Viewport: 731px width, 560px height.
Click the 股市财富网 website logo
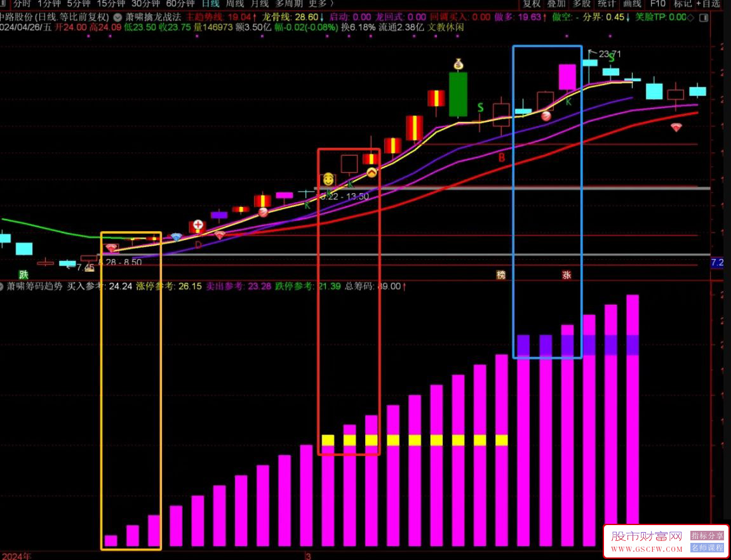[647, 540]
